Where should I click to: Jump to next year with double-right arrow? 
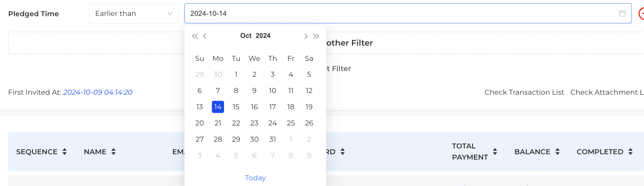316,36
